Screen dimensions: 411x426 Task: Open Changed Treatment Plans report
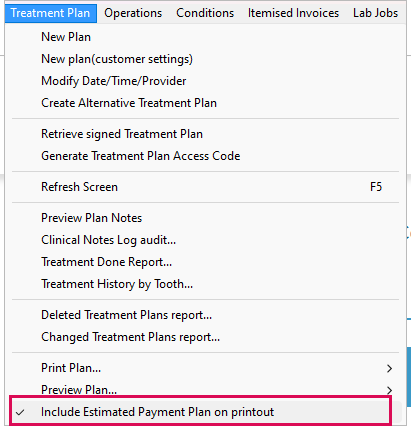point(205,337)
